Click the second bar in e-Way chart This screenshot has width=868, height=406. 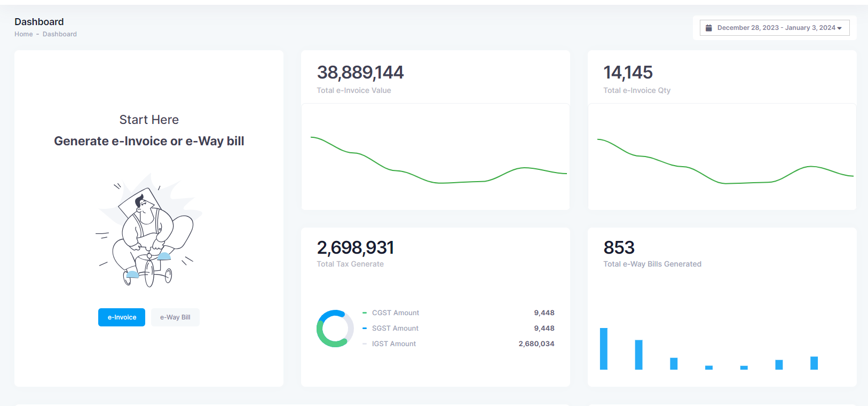click(638, 355)
